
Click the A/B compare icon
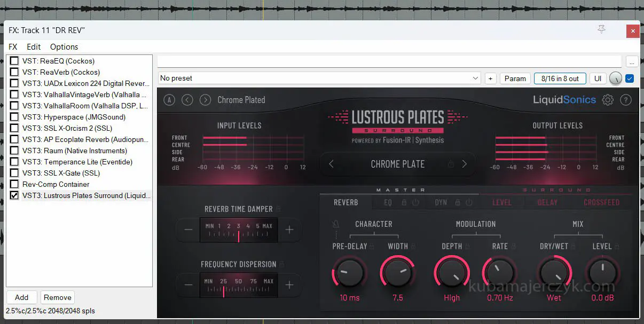[169, 100]
